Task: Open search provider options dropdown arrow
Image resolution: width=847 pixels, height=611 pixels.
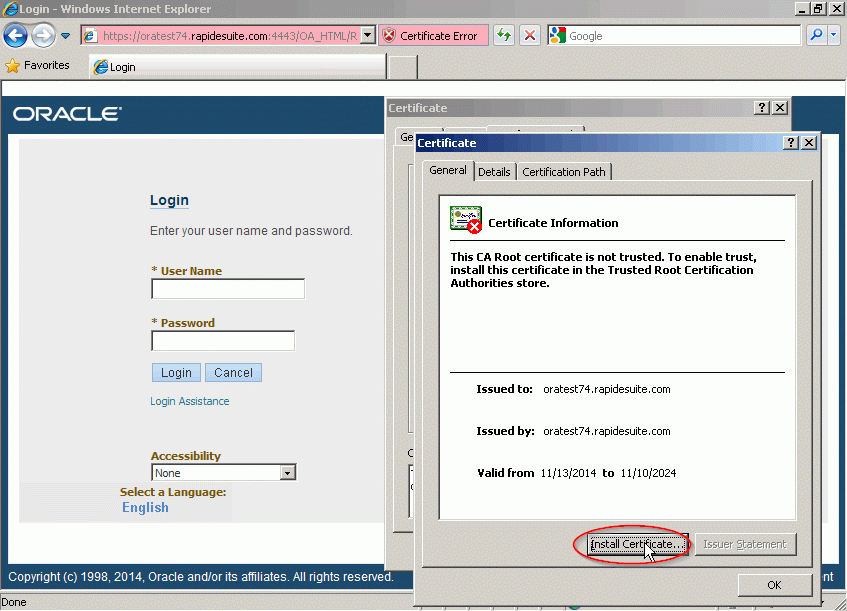Action: (834, 36)
